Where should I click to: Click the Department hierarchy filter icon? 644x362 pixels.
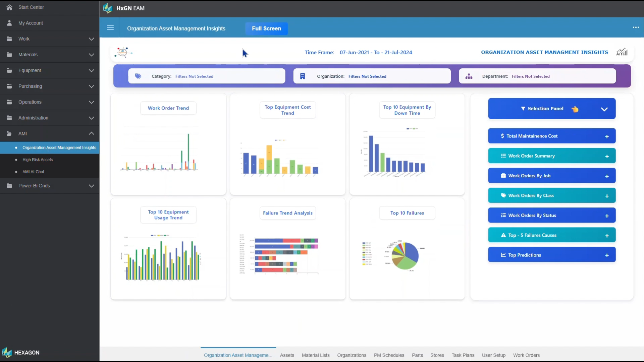point(469,76)
